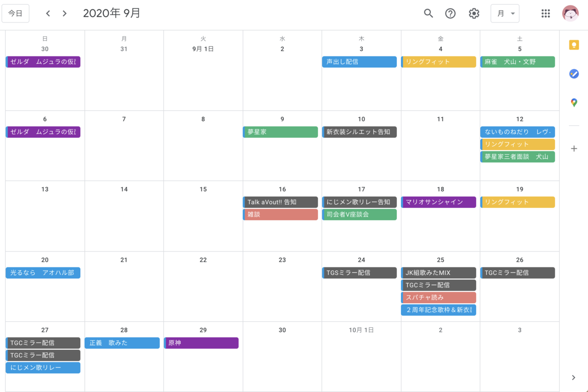Image resolution: width=588 pixels, height=392 pixels.
Task: Open the 雑談 event on the 16th
Action: pyautogui.click(x=280, y=214)
